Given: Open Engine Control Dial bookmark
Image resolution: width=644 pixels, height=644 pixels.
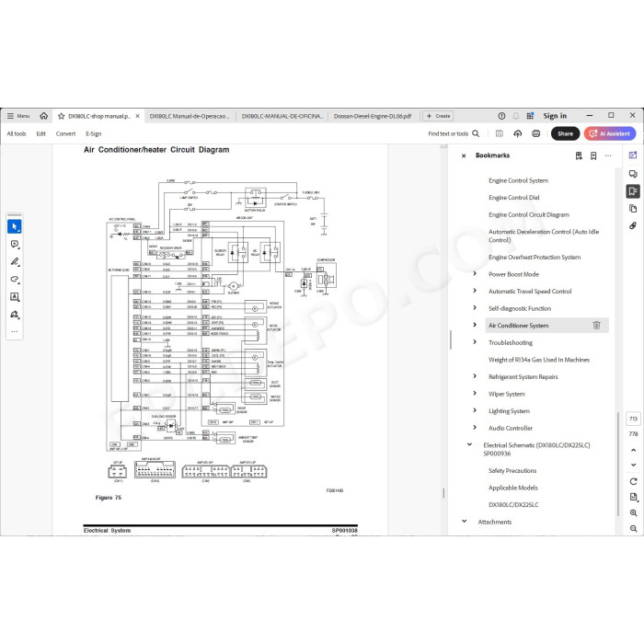Looking at the screenshot, I should (x=513, y=198).
